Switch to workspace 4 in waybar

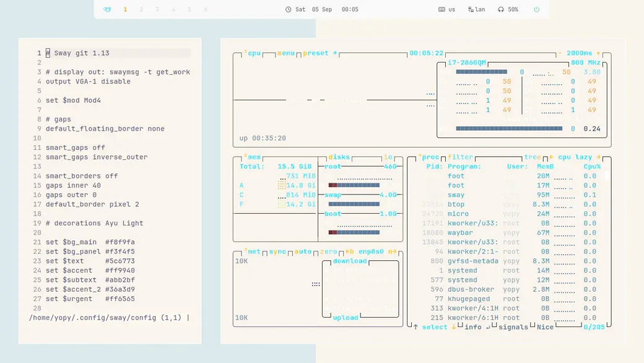pos(173,9)
